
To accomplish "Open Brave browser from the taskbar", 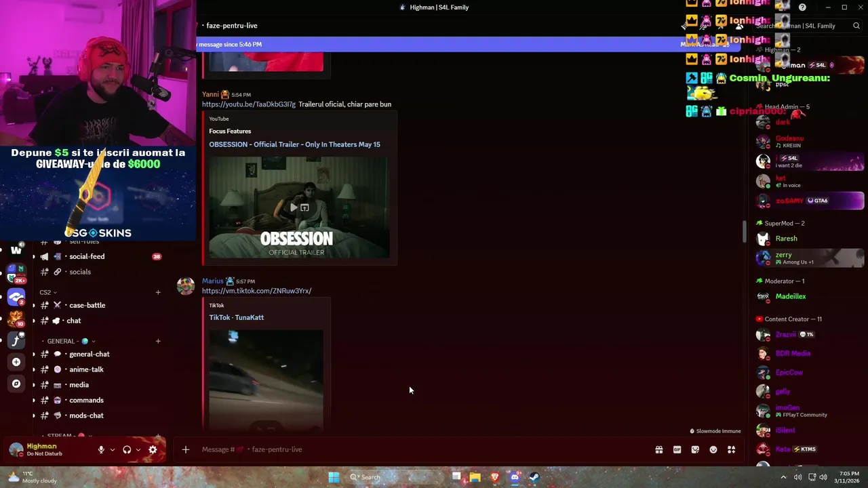I will (x=495, y=477).
